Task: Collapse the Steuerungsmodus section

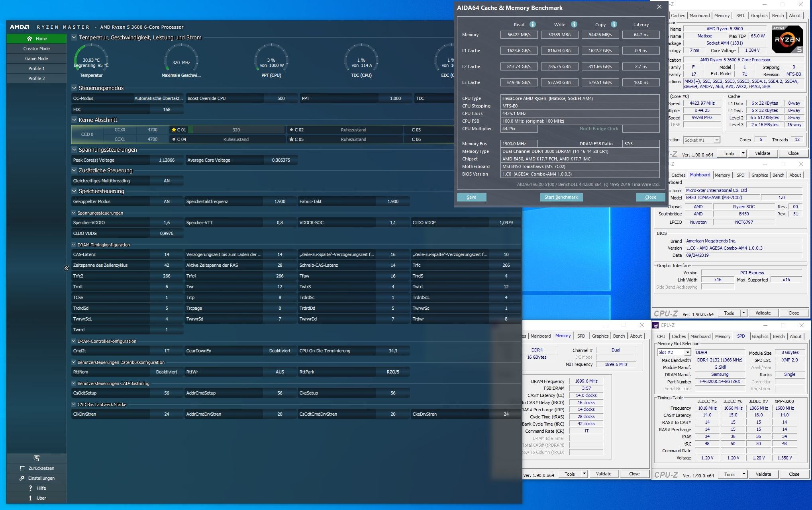Action: 74,88
